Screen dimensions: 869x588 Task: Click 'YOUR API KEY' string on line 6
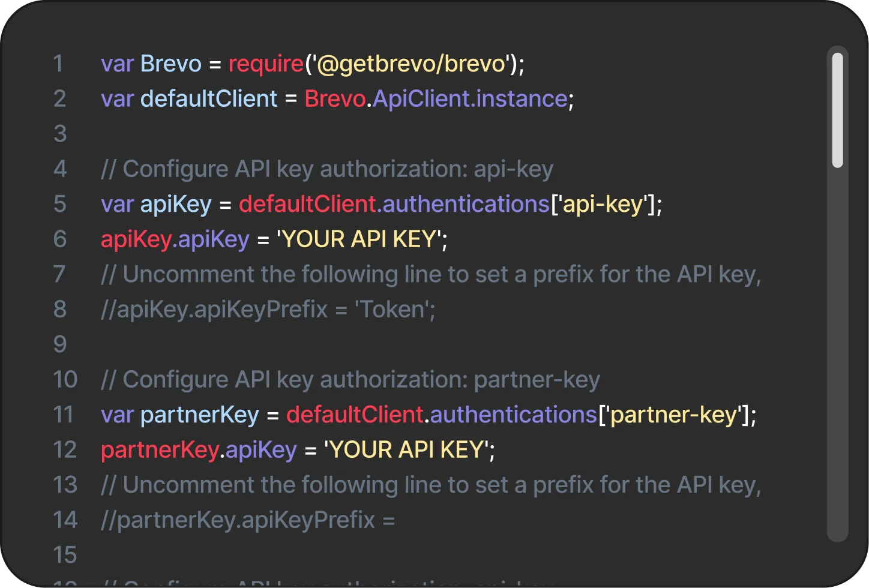[x=359, y=239]
